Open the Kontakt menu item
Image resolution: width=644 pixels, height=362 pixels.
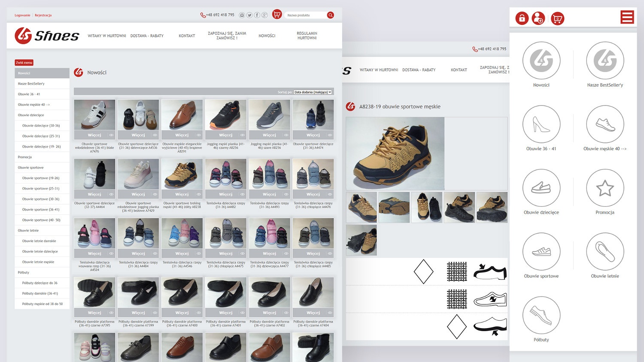click(187, 36)
